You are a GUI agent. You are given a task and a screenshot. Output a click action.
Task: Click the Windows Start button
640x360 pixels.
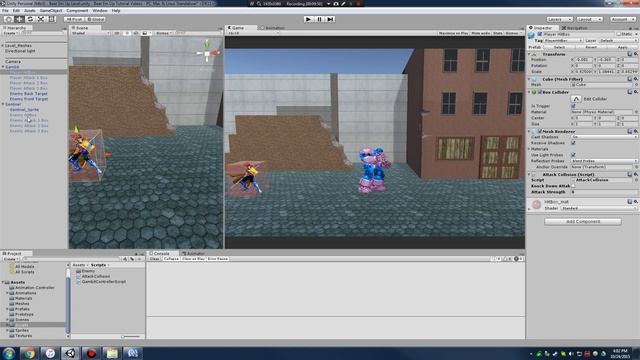tap(9, 353)
